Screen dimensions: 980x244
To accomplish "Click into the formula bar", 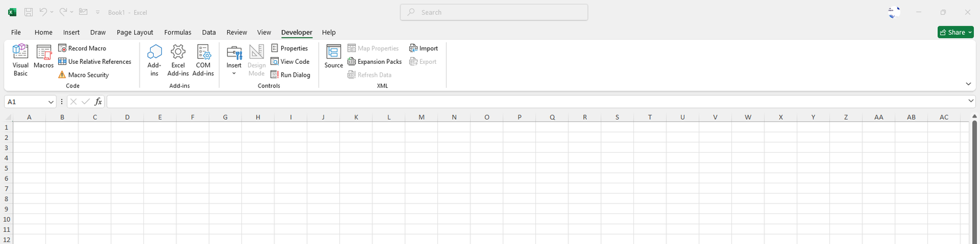I will click(536, 102).
